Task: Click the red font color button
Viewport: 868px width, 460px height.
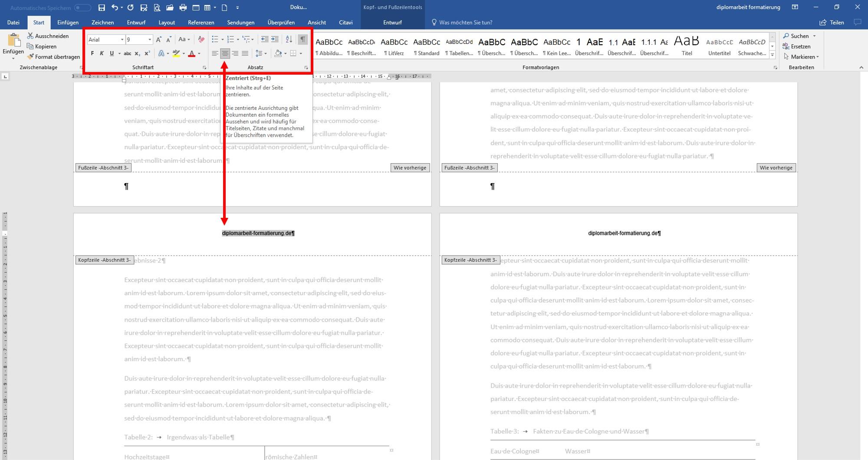Action: [191, 53]
